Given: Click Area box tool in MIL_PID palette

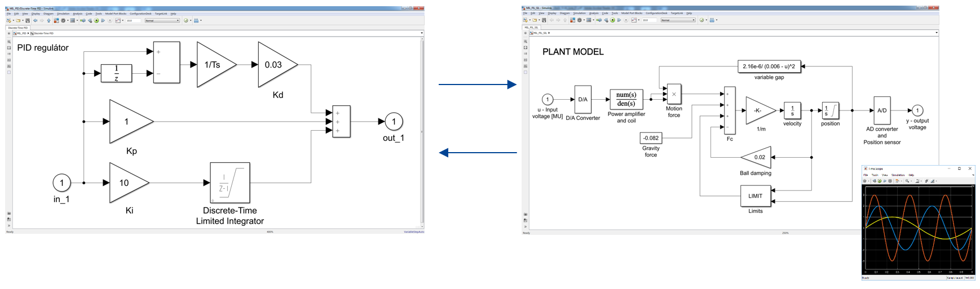Looking at the screenshot, I should click(9, 72).
